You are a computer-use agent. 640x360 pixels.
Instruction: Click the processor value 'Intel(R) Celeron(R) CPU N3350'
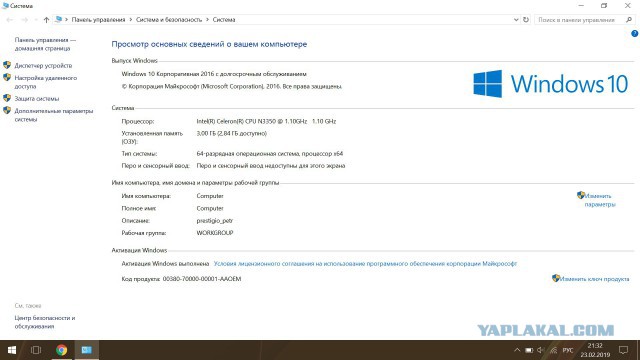coord(266,121)
